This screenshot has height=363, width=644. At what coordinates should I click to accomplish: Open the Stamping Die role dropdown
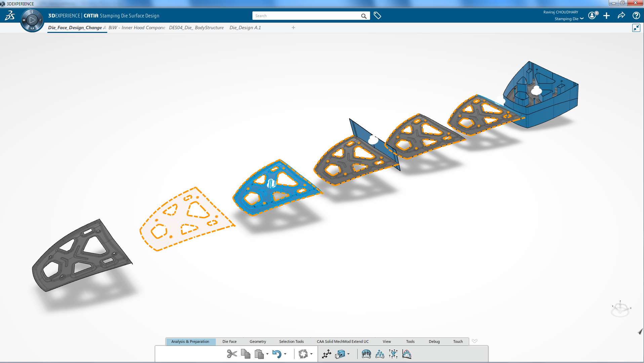pyautogui.click(x=582, y=19)
